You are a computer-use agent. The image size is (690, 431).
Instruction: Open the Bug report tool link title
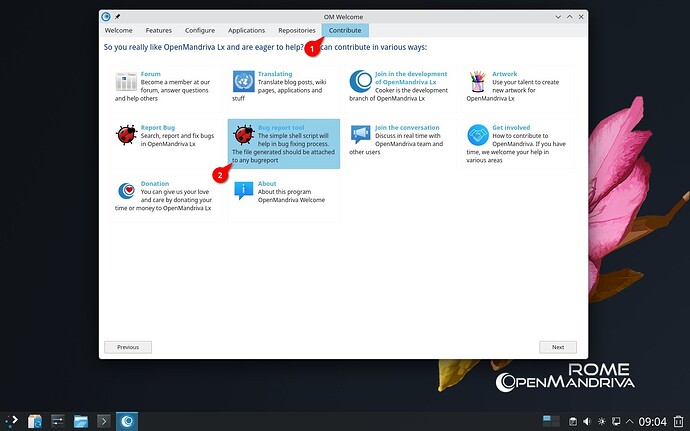[x=281, y=127]
